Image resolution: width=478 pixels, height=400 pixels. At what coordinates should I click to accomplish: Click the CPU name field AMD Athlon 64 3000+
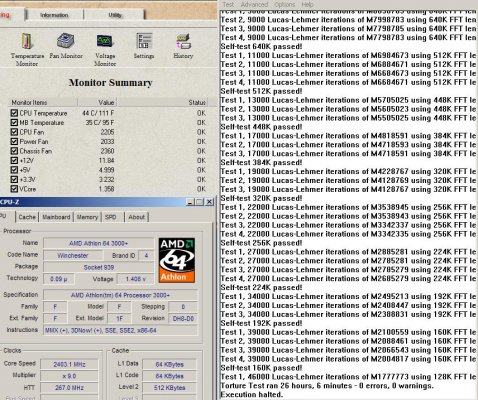[x=99, y=243]
